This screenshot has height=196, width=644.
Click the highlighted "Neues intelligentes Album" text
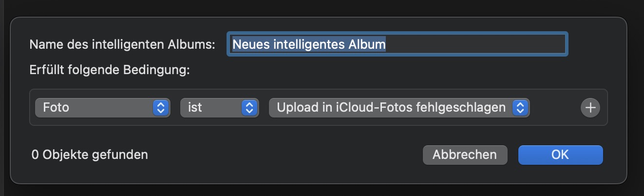[x=309, y=44]
